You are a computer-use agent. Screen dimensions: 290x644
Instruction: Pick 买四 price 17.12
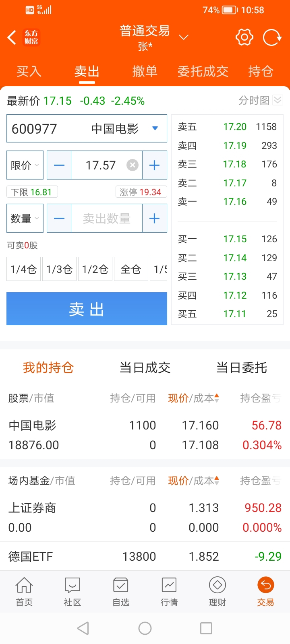click(228, 295)
